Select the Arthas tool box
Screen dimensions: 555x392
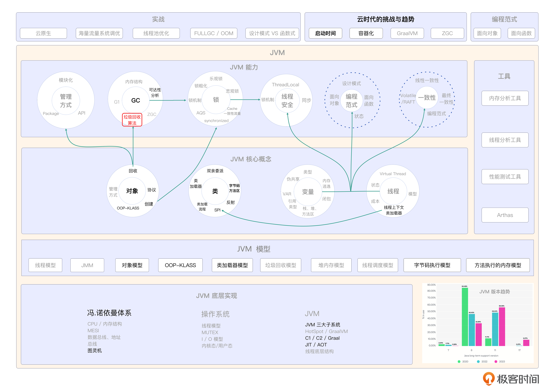505,215
